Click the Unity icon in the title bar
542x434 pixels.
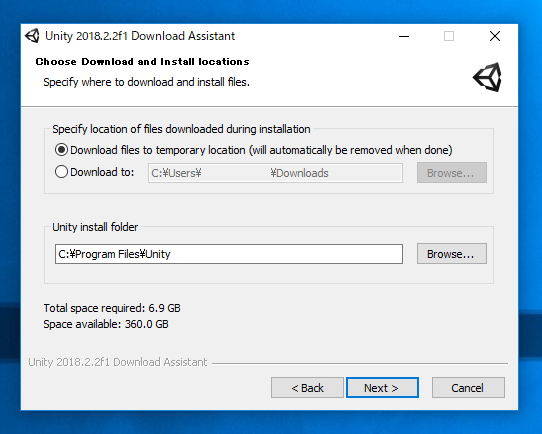tap(32, 36)
